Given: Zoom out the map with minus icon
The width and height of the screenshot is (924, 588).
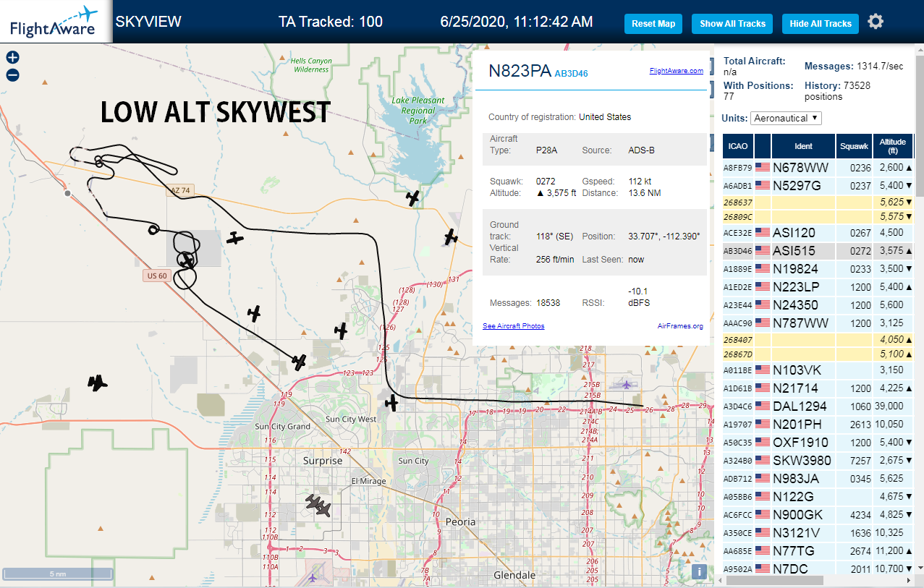Looking at the screenshot, I should 12,74.
